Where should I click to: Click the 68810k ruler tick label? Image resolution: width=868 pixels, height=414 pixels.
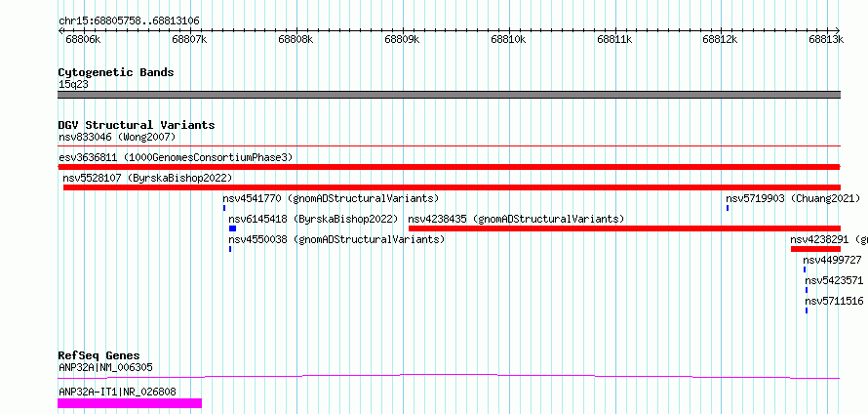coord(508,39)
